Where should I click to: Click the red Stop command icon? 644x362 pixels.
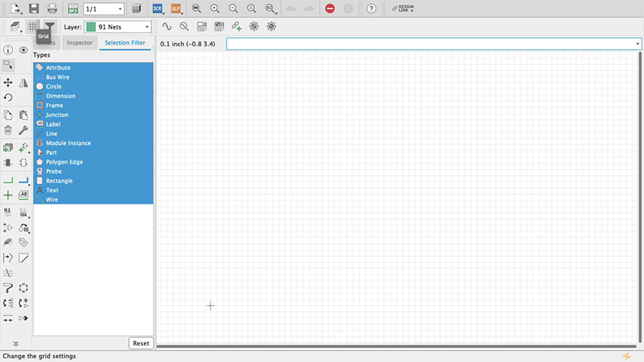tap(330, 8)
